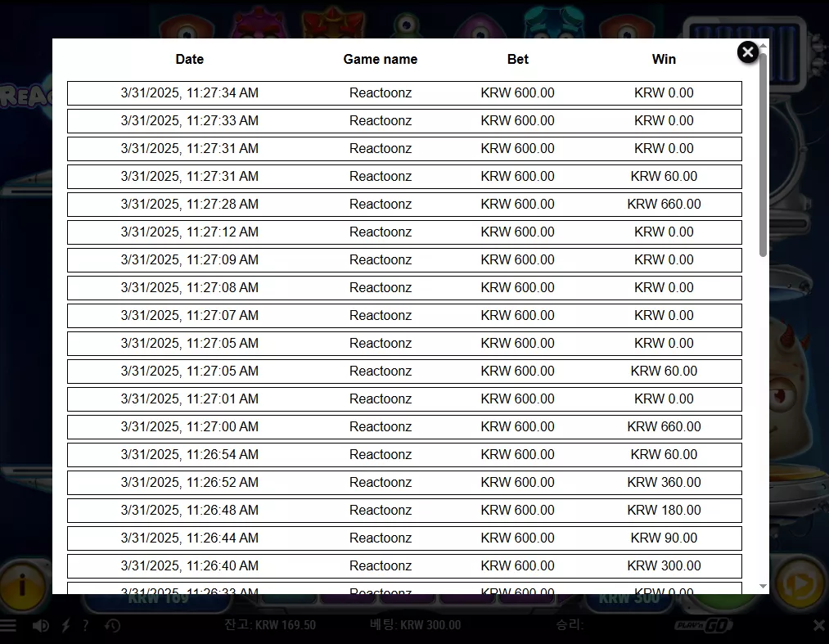Click the yellow info button

tap(22, 585)
